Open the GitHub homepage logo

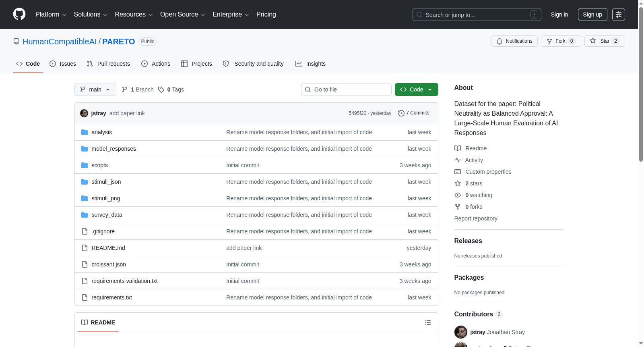point(19,14)
